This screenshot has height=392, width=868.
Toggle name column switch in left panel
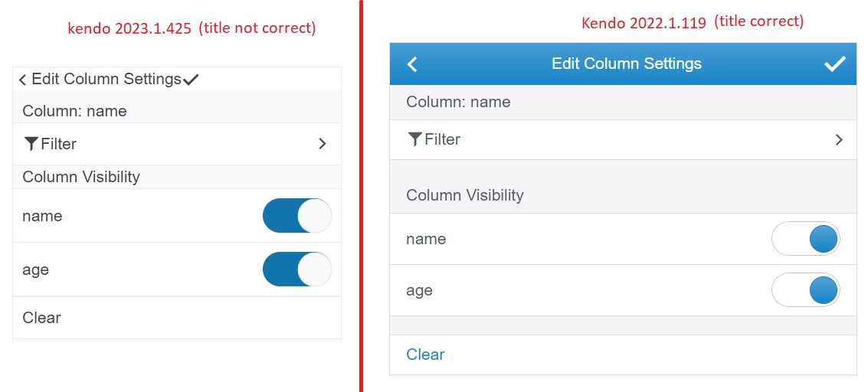tap(296, 216)
